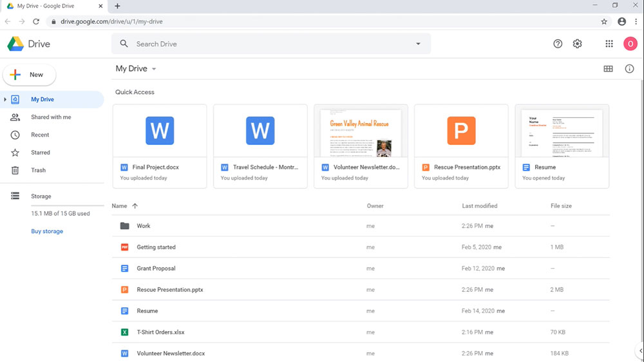
Task: Open the My Drive title dropdown
Action: pyautogui.click(x=154, y=69)
